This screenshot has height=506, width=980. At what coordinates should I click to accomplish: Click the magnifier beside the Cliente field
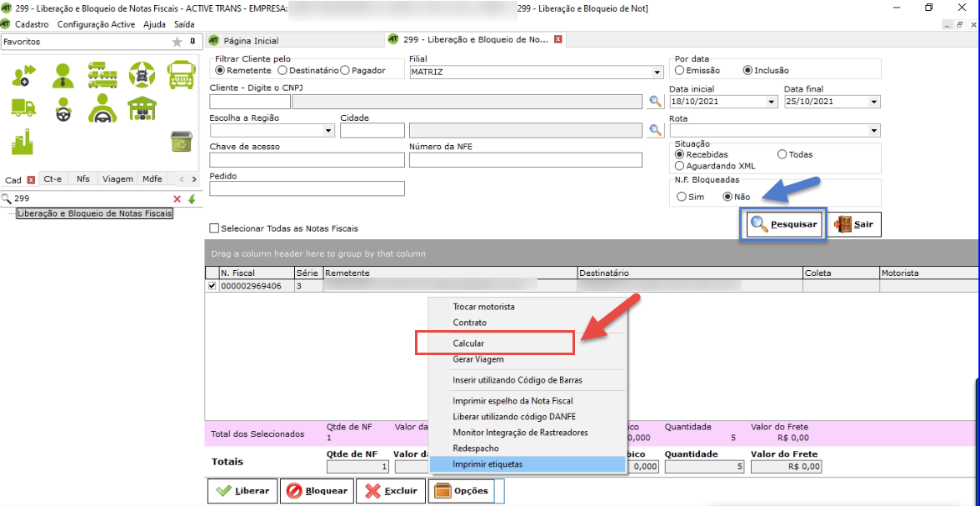pos(655,102)
